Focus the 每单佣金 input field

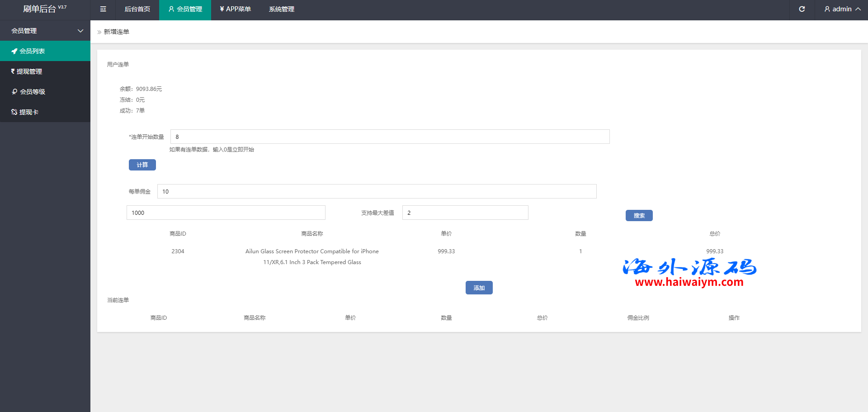click(x=377, y=191)
